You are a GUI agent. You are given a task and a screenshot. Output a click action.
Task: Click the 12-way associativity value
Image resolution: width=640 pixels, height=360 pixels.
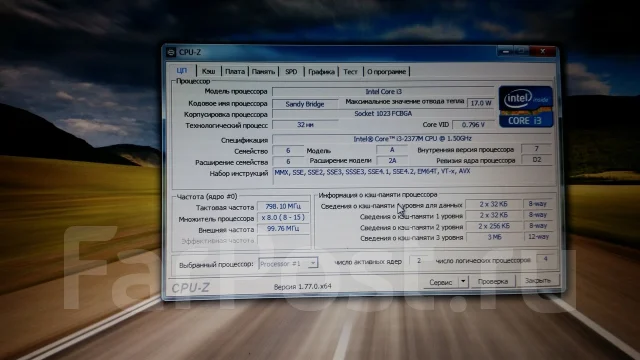click(538, 237)
